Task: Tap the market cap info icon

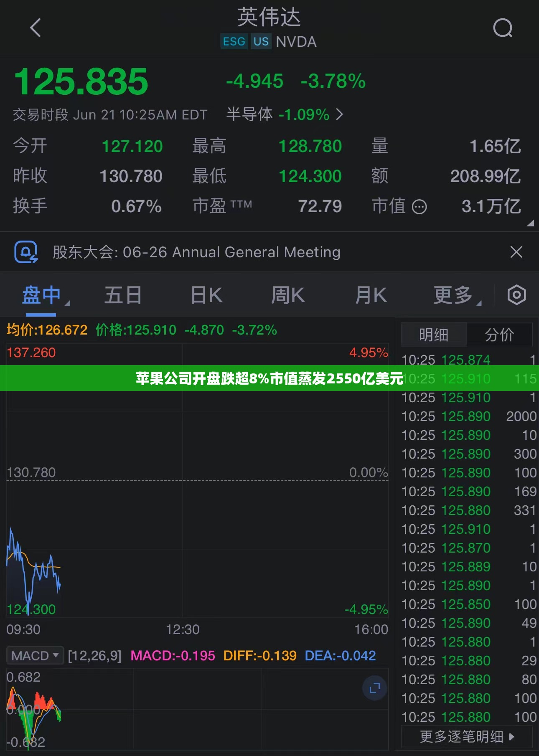Action: [x=420, y=206]
